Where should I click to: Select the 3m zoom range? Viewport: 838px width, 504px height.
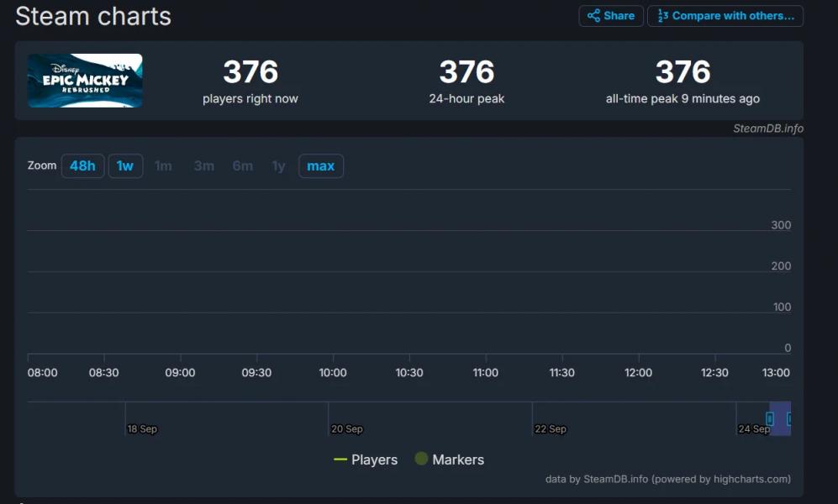coord(204,166)
